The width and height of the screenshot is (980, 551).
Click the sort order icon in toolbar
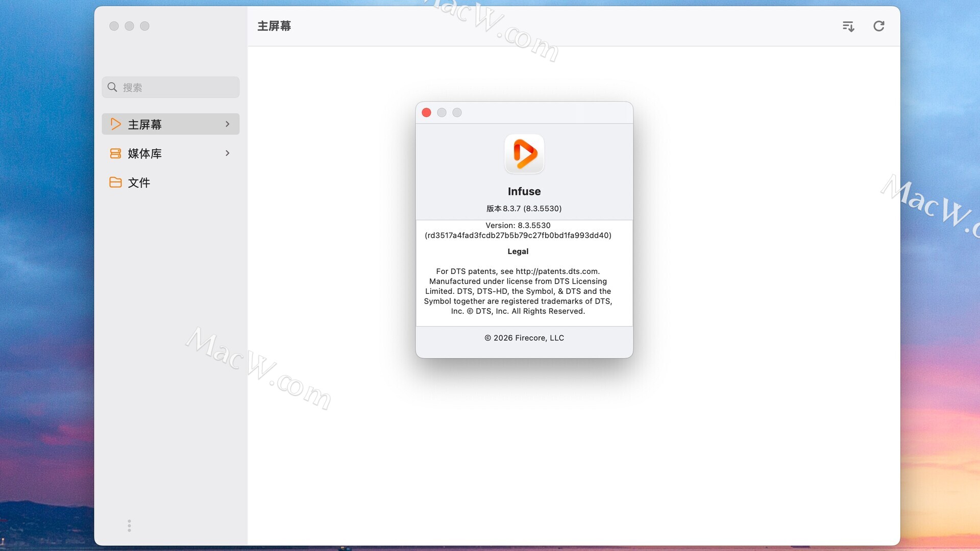click(848, 27)
